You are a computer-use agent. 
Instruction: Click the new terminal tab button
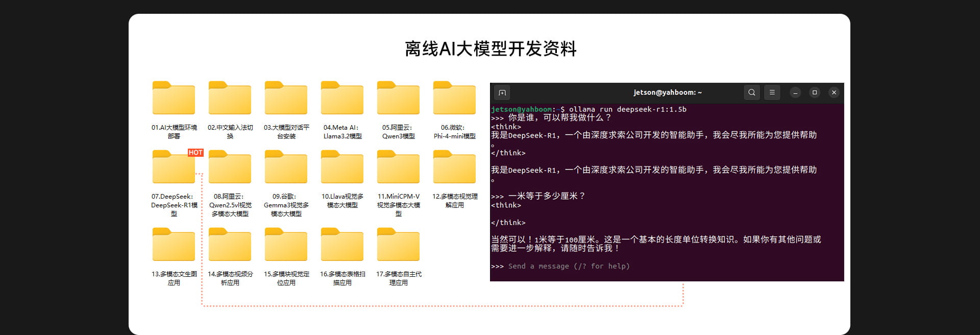coord(502,92)
